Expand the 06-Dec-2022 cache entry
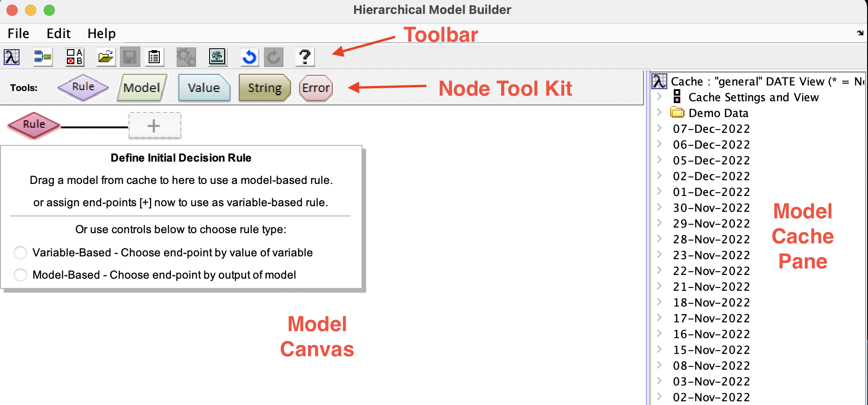The width and height of the screenshot is (868, 405). click(x=659, y=144)
